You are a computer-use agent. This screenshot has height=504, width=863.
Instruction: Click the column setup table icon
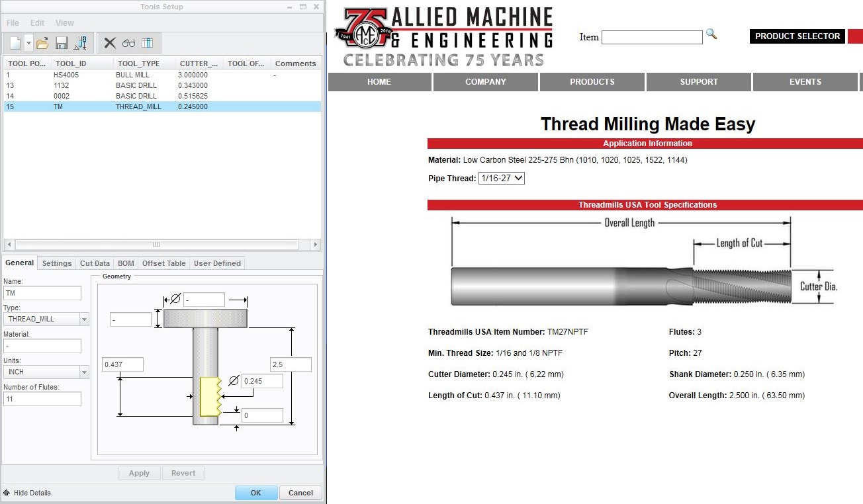pyautogui.click(x=147, y=44)
